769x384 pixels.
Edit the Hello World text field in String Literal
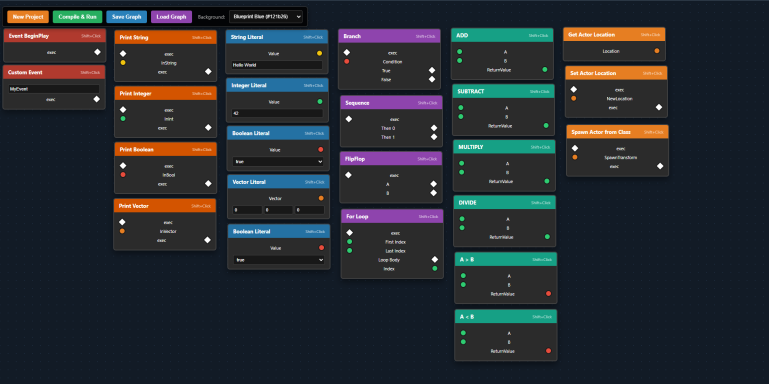click(277, 65)
